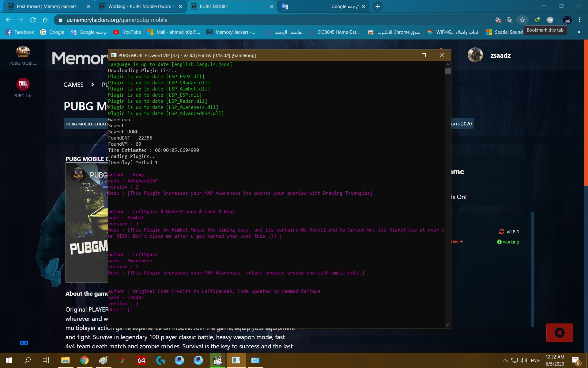Click the console scrollbar up arrow
588x368 pixels.
pos(448,64)
